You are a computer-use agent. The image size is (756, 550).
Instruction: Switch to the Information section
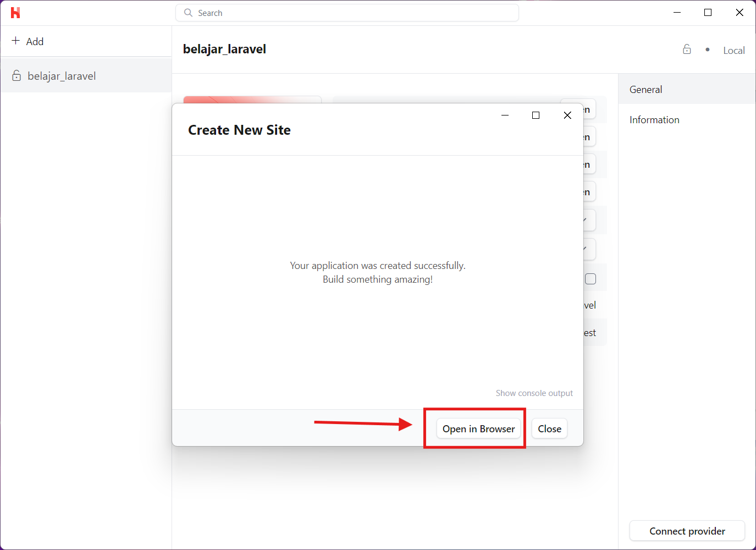(x=654, y=119)
